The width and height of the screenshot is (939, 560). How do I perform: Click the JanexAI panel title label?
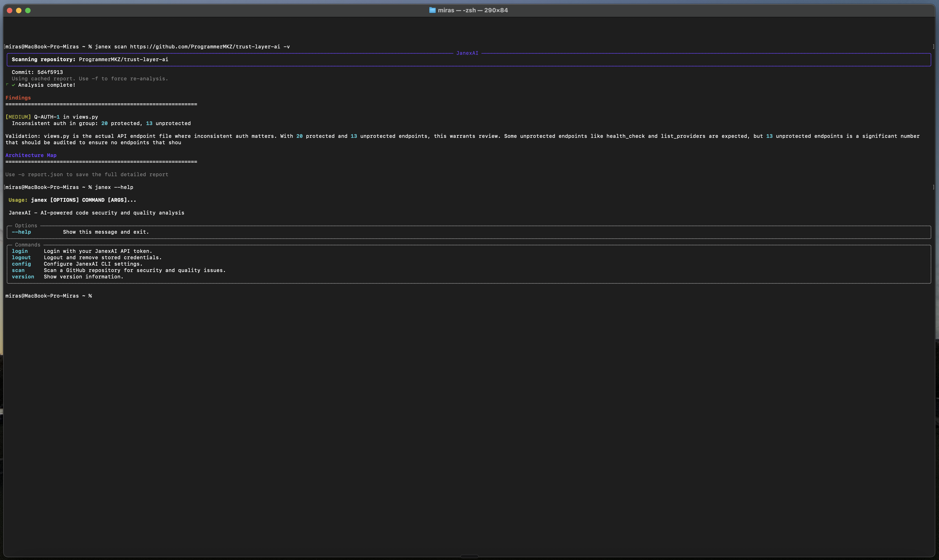pos(467,53)
